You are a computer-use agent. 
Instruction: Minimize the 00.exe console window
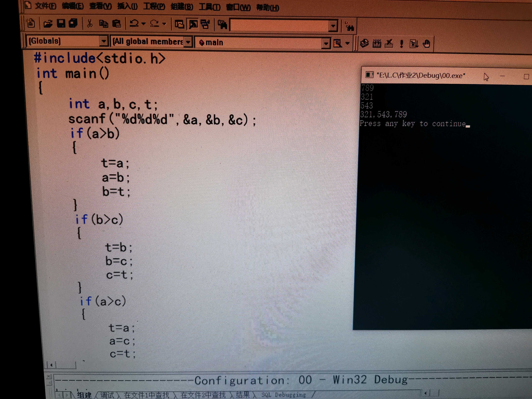502,76
